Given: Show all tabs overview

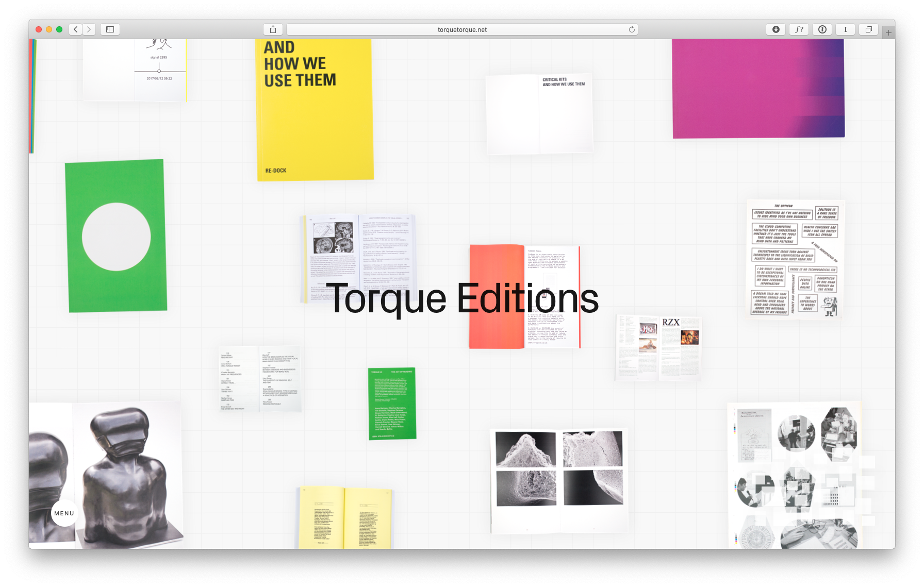Looking at the screenshot, I should [868, 29].
